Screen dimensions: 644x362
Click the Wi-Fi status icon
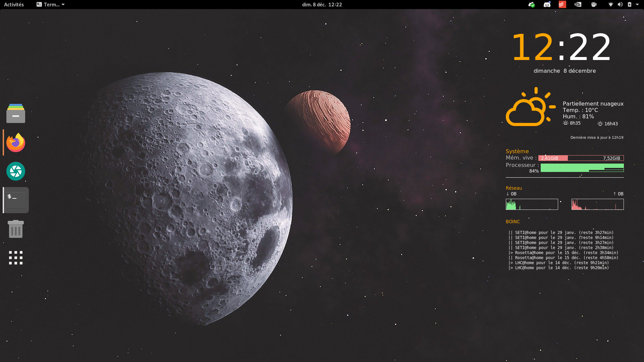coord(610,5)
